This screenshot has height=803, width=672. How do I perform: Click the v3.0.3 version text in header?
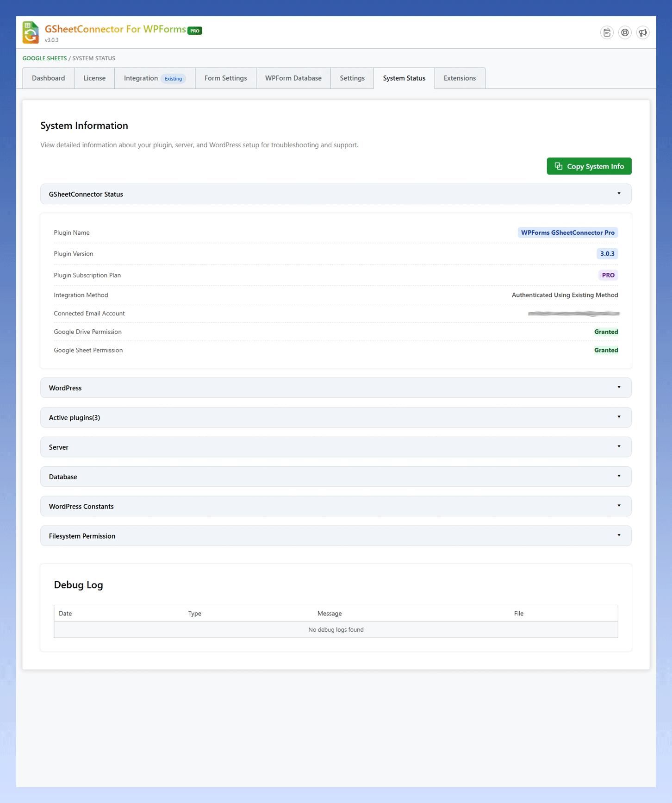51,40
